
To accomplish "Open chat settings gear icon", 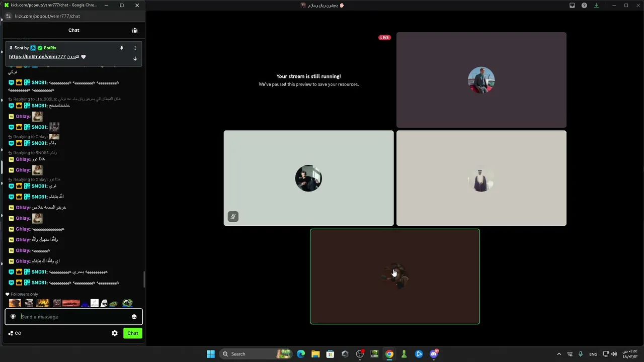I will [x=115, y=333].
